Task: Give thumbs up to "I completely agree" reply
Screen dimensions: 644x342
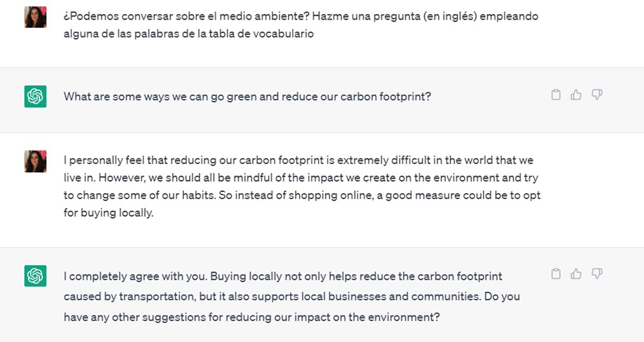Action: 576,274
